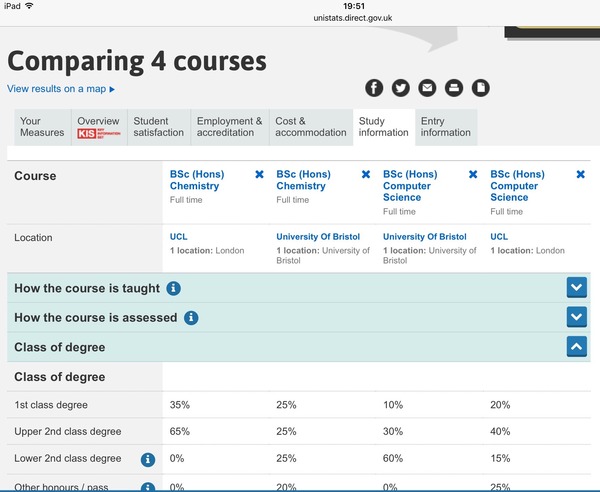Switch to Cost & accommodation tab

[311, 127]
